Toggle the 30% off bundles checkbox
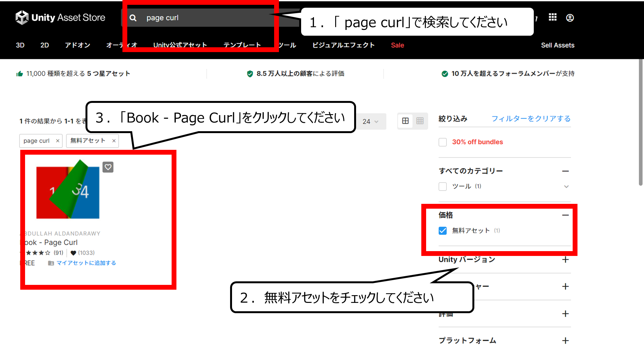This screenshot has width=644, height=345. tap(443, 142)
